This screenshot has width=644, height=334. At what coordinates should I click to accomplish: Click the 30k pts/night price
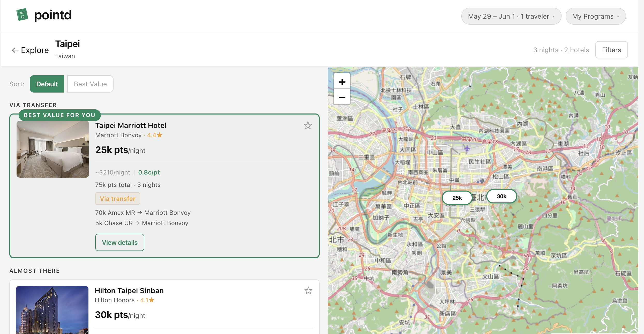[x=120, y=315]
